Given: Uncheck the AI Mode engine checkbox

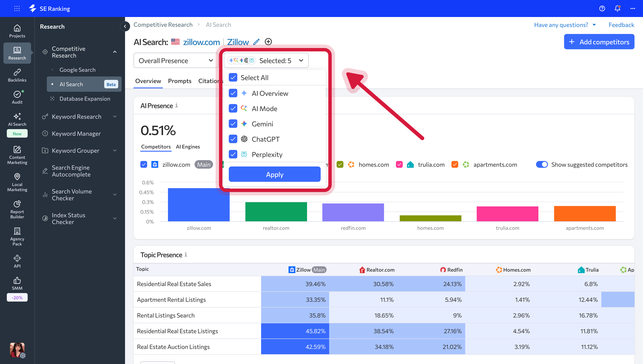Looking at the screenshot, I should [233, 109].
